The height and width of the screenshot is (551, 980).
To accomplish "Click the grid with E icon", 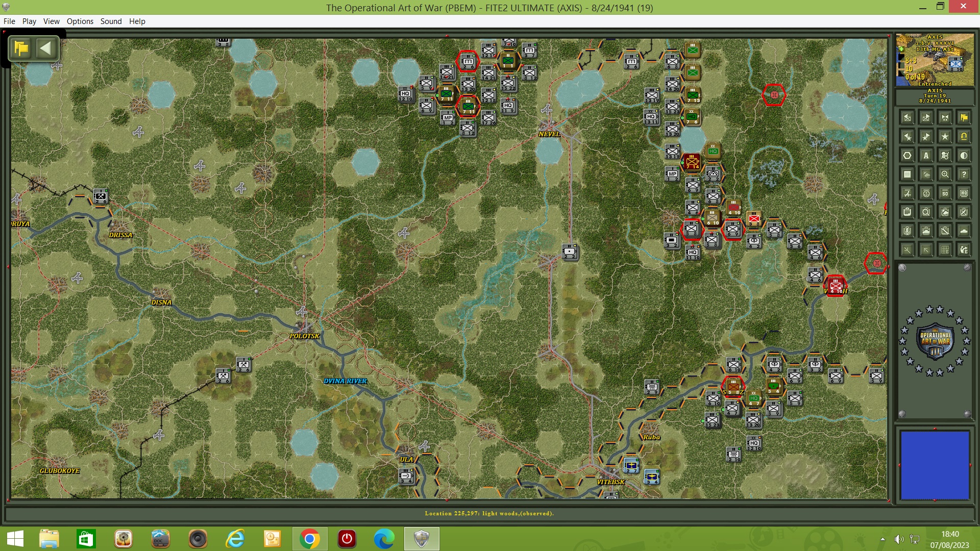I will coord(945,249).
